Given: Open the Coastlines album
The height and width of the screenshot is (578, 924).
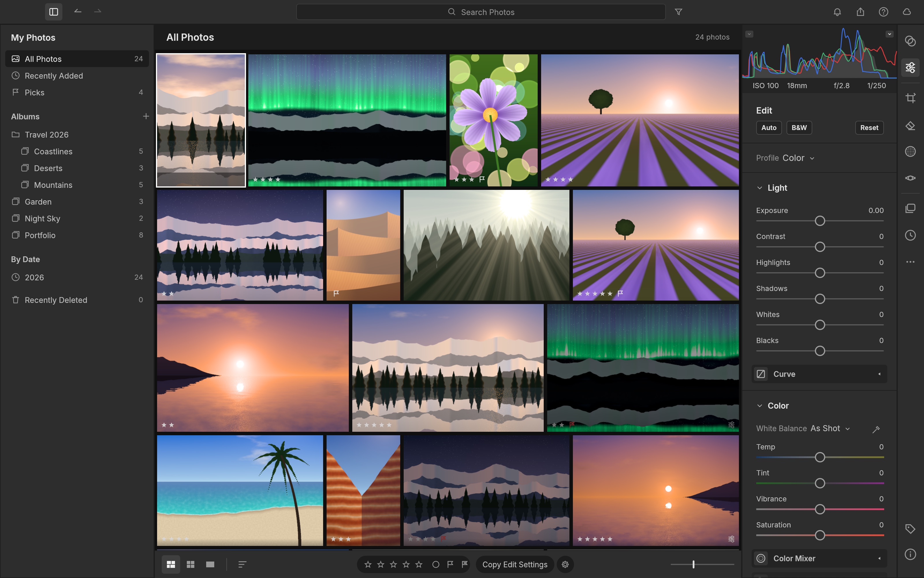Looking at the screenshot, I should click(77, 151).
